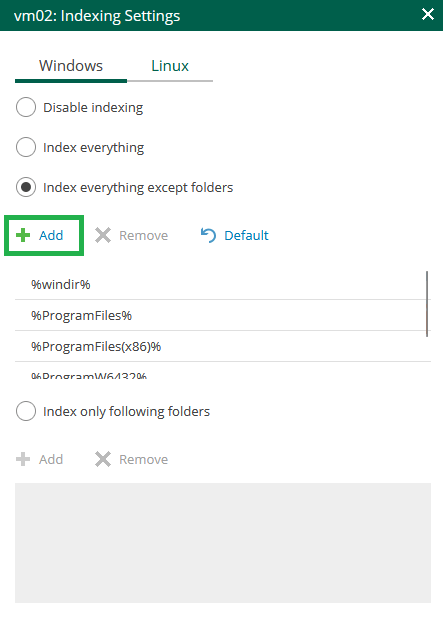Click the gray X Remove icon under exclusions
Viewport: 446px width, 617px height.
click(103, 235)
